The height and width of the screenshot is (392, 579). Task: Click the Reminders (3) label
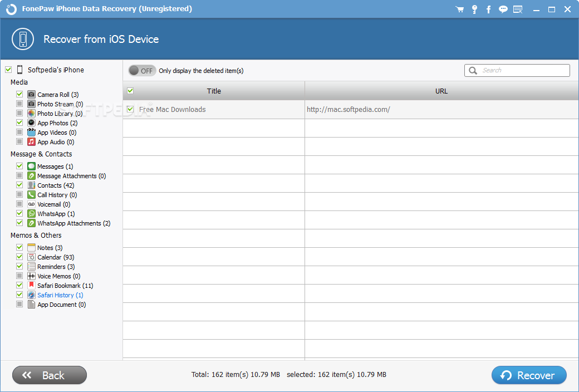(x=56, y=266)
